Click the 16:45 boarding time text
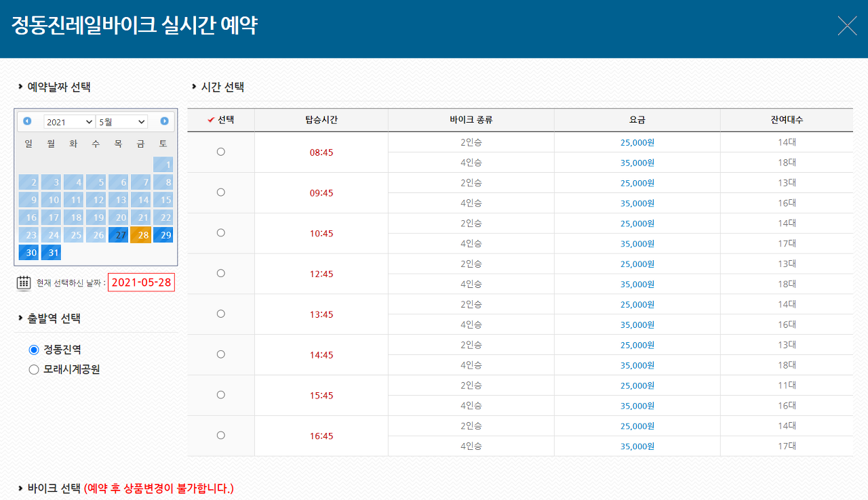Image resolution: width=868 pixels, height=500 pixels. point(321,436)
